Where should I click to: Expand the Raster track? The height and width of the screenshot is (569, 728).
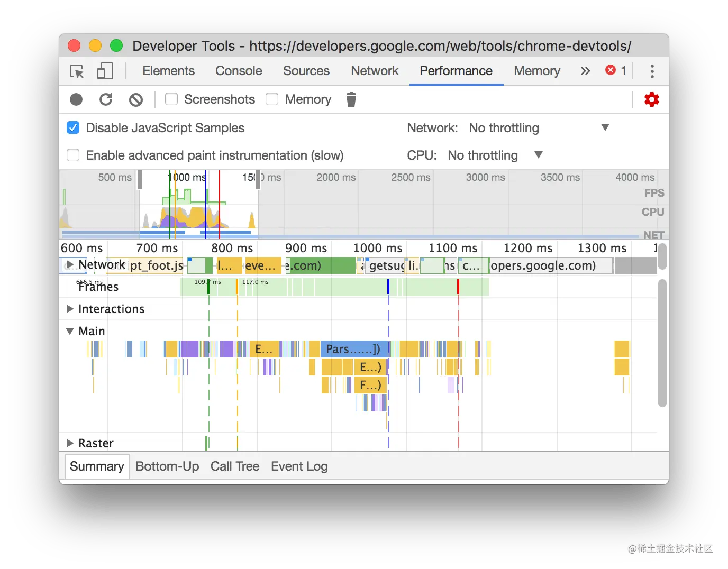pyautogui.click(x=70, y=443)
